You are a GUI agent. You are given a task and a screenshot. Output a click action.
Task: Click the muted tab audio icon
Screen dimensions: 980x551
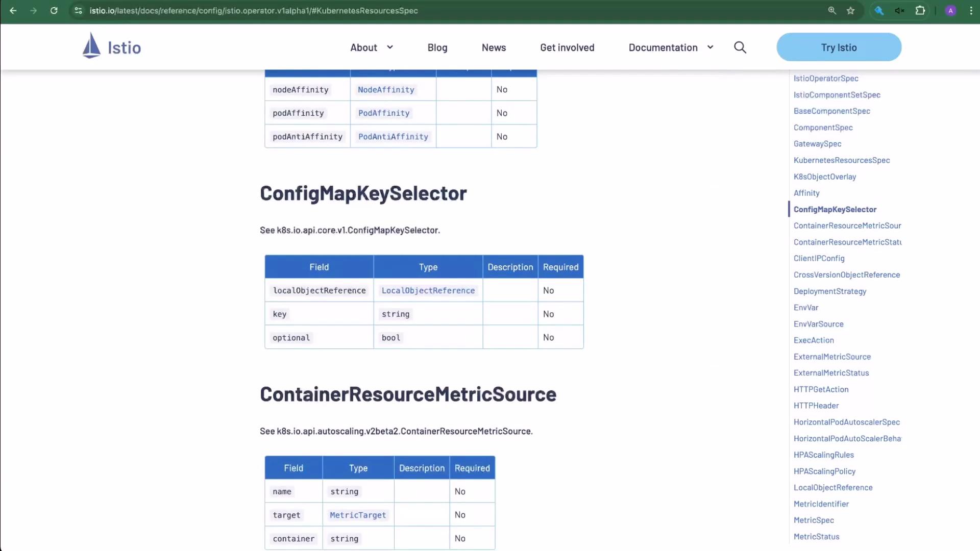pos(899,10)
